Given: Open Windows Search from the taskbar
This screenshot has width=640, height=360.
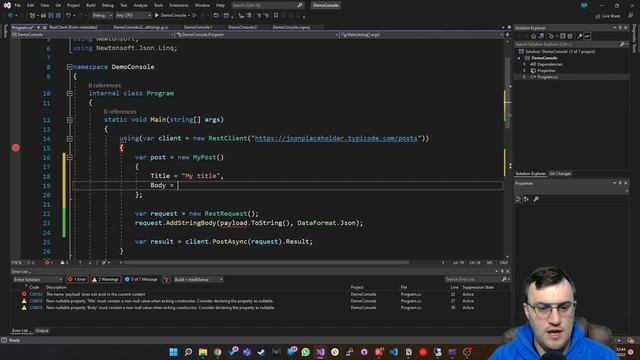Looking at the screenshot, I should click(188, 352).
